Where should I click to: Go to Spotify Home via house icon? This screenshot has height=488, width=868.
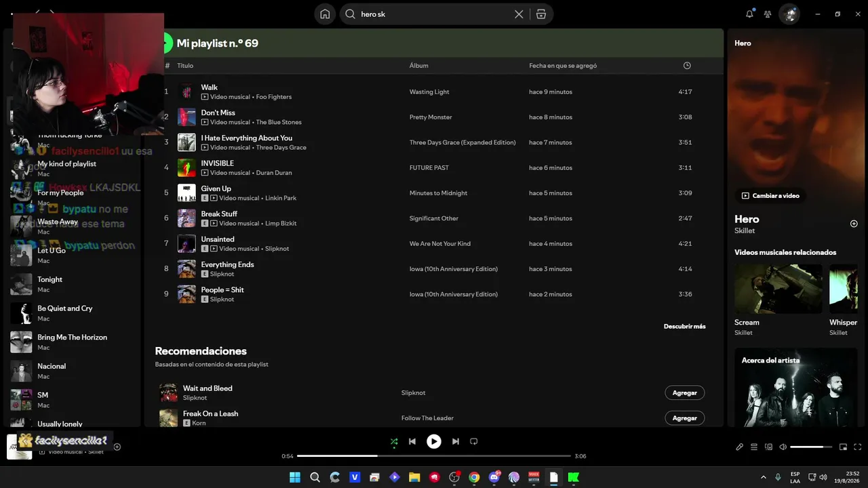click(x=325, y=14)
